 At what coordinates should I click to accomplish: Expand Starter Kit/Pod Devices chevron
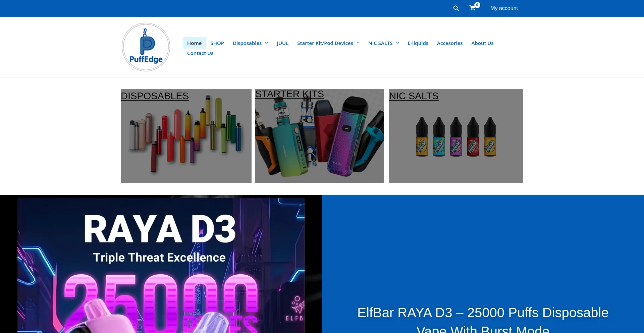(x=358, y=43)
